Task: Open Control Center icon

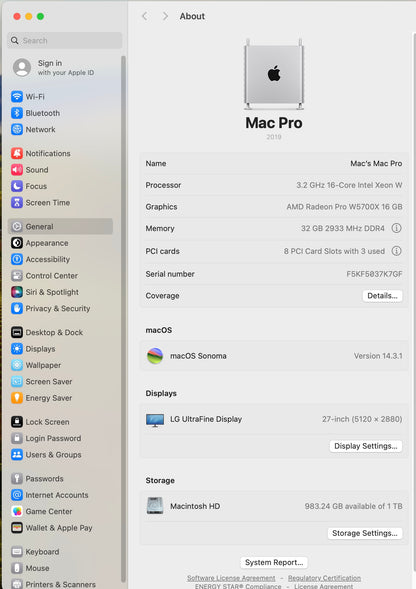Action: pos(17,276)
